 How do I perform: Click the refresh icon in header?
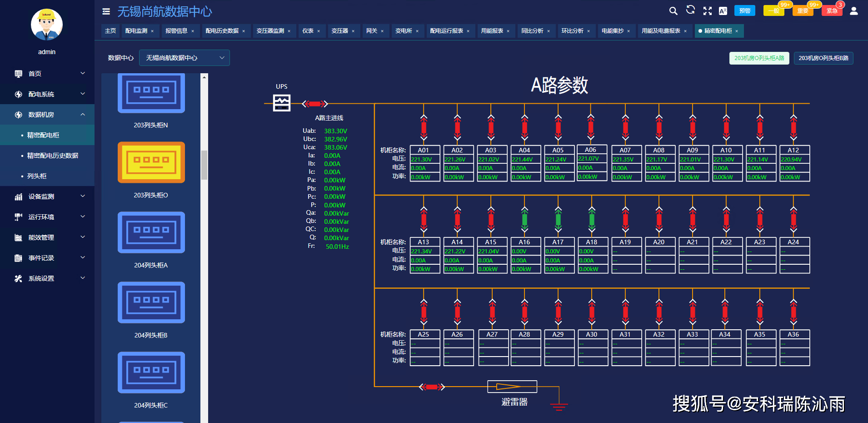coord(690,10)
